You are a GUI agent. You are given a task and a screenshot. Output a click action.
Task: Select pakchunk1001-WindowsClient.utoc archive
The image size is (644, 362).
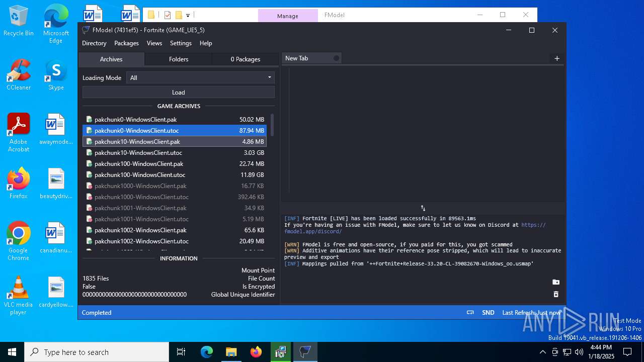pos(174,219)
